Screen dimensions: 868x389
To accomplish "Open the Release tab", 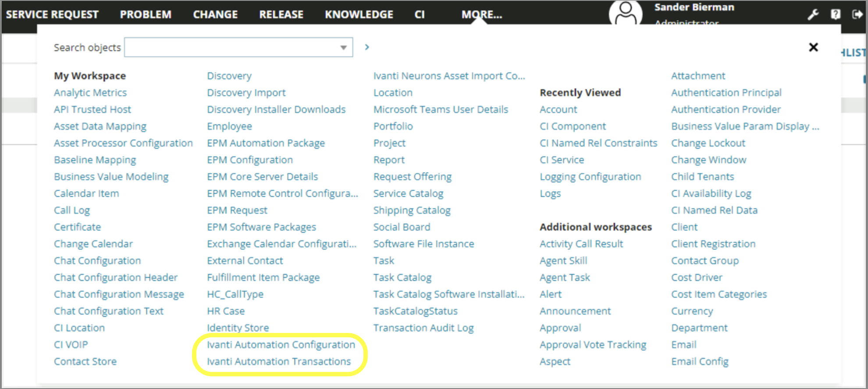I will [281, 14].
